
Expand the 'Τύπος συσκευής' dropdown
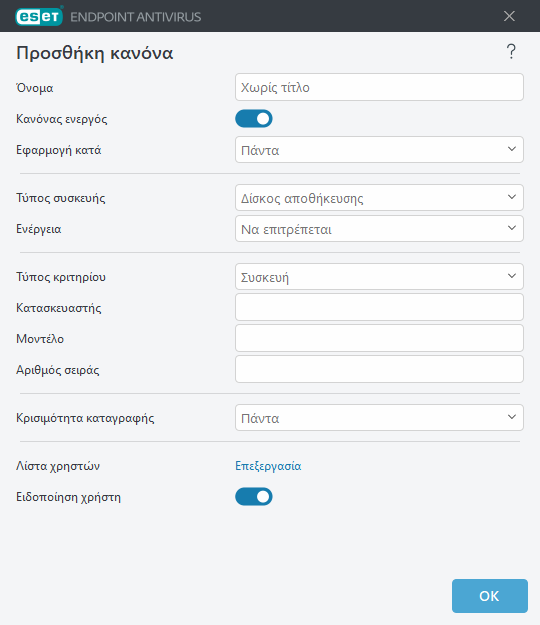tap(379, 198)
